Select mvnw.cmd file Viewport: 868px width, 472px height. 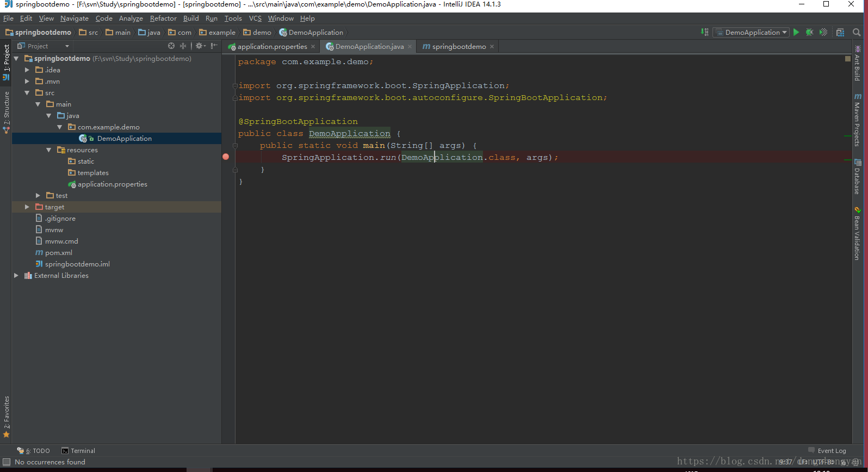coord(61,241)
